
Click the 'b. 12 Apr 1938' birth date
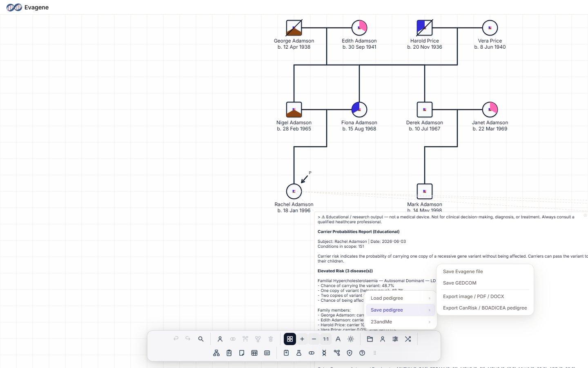(294, 47)
